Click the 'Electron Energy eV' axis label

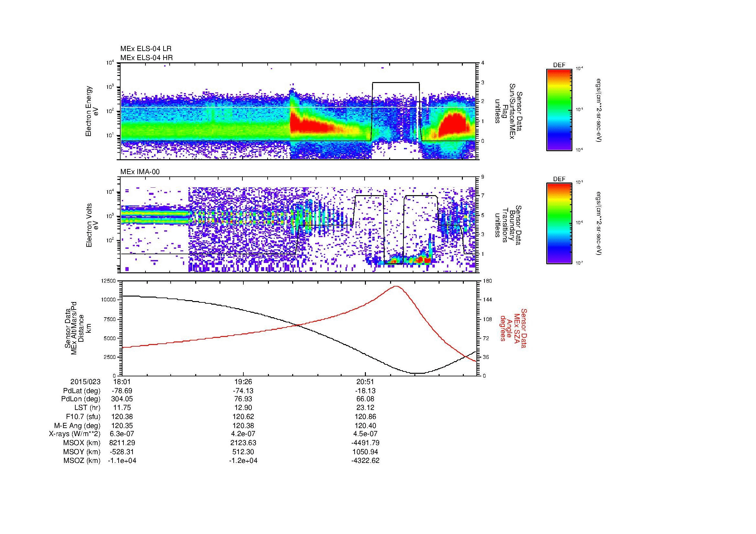[x=92, y=111]
